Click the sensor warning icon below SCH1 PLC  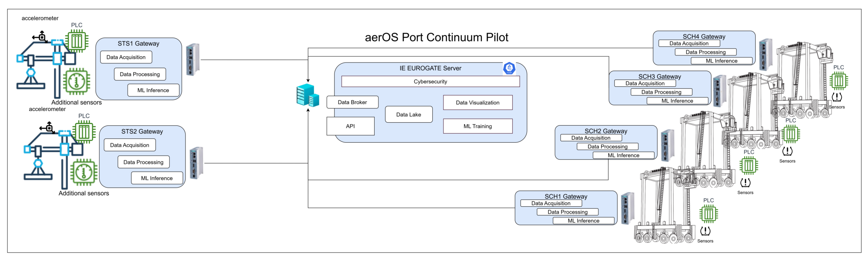(x=705, y=231)
